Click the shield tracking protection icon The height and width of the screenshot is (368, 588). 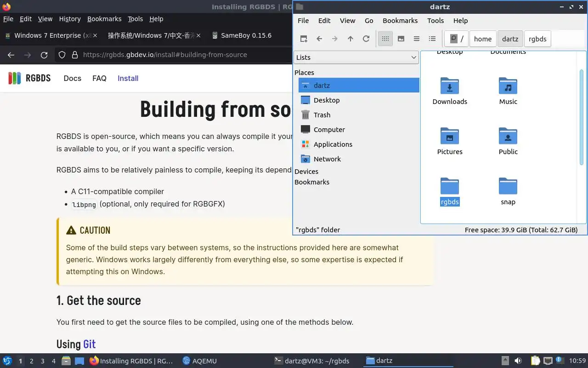tap(62, 55)
